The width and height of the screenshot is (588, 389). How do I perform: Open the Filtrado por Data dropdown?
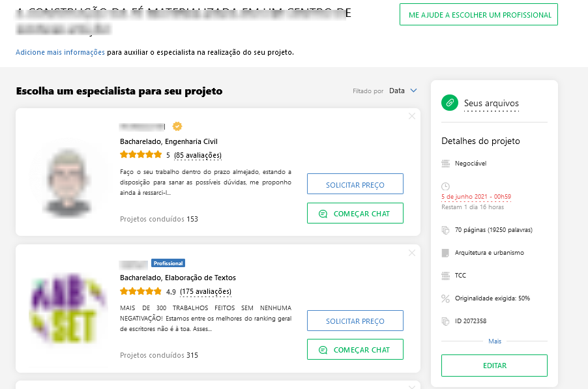click(x=403, y=91)
